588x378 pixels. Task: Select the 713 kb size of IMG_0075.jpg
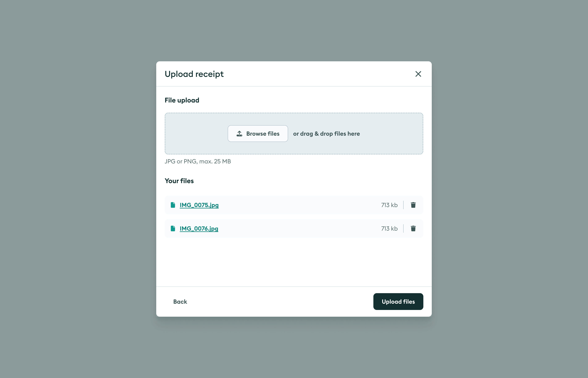click(389, 205)
